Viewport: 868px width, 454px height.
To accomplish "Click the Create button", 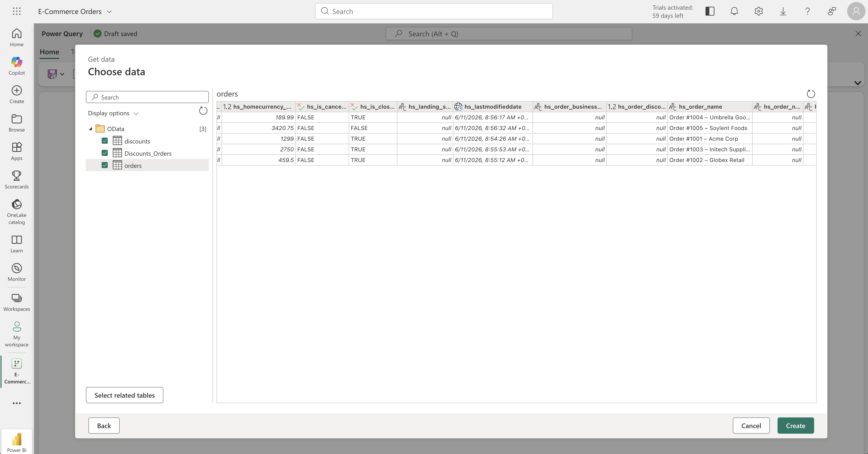I will pyautogui.click(x=796, y=425).
